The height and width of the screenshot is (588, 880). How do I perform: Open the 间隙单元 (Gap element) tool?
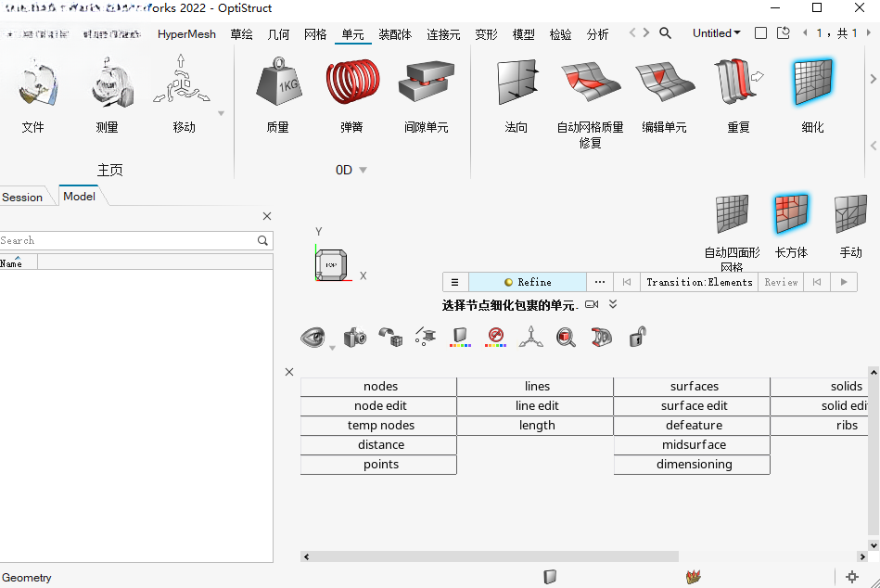pyautogui.click(x=427, y=82)
